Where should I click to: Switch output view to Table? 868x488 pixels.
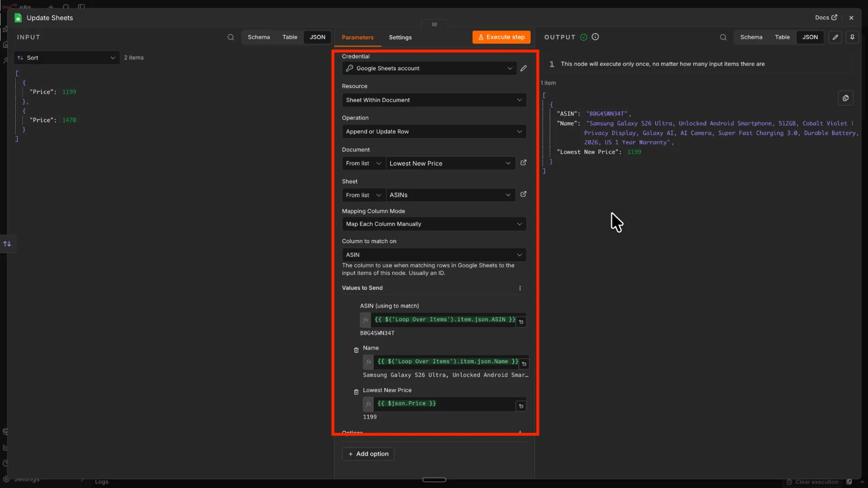782,37
